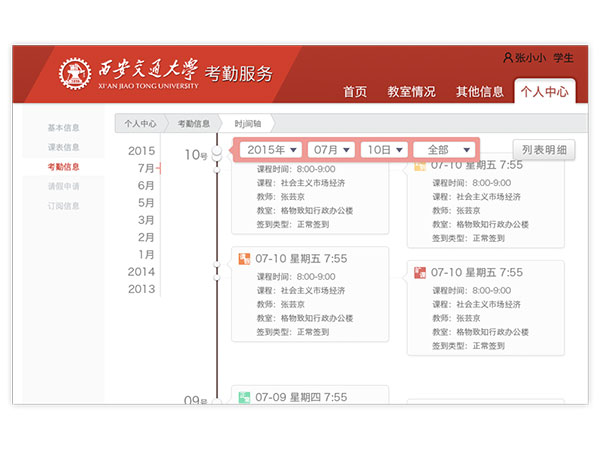
Task: Open the 07月 month dropdown
Action: click(x=332, y=149)
